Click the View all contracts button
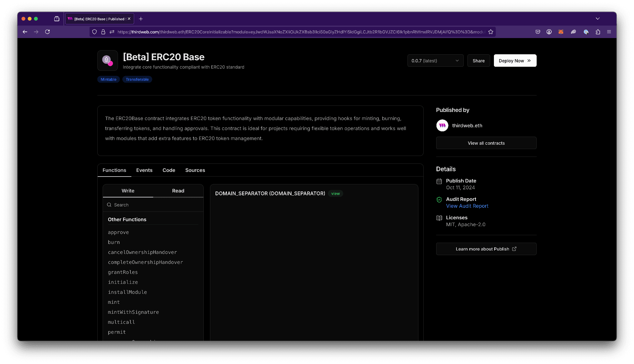634x364 pixels. point(486,143)
